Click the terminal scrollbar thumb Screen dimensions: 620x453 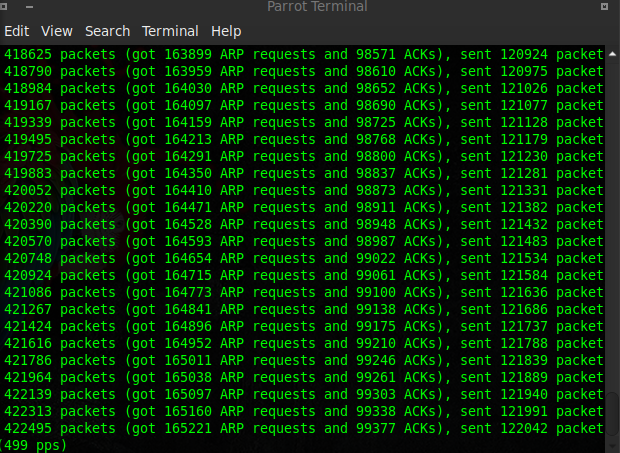[x=612, y=415]
